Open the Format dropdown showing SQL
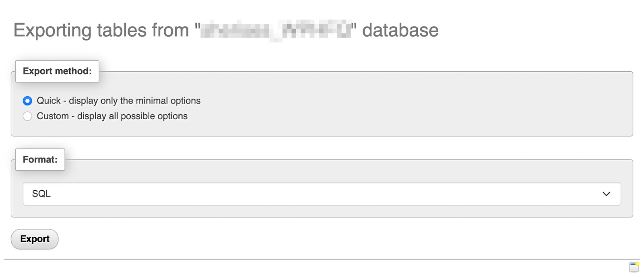The width and height of the screenshot is (644, 277). point(322,194)
